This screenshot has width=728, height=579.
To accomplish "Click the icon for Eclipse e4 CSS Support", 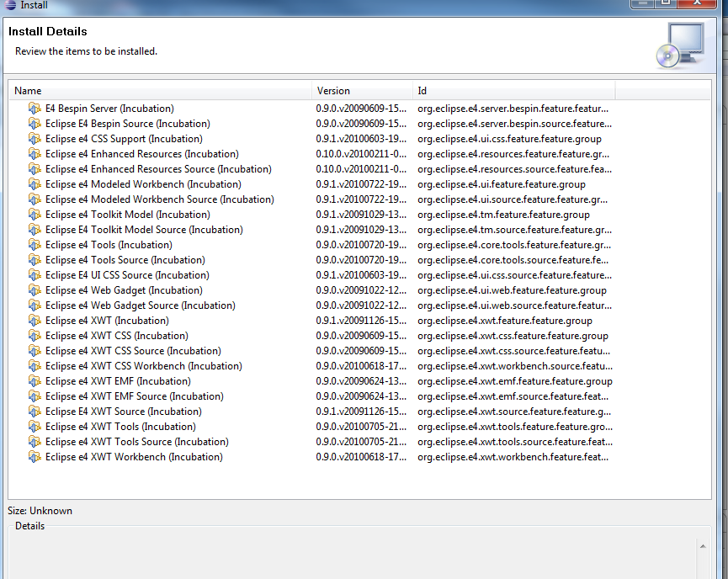I will pos(35,139).
